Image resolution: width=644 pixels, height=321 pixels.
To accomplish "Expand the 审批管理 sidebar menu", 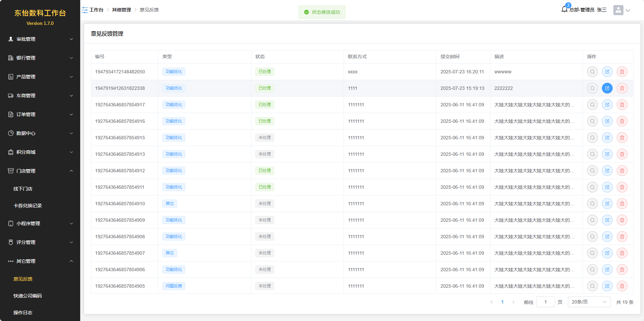I will [40, 39].
